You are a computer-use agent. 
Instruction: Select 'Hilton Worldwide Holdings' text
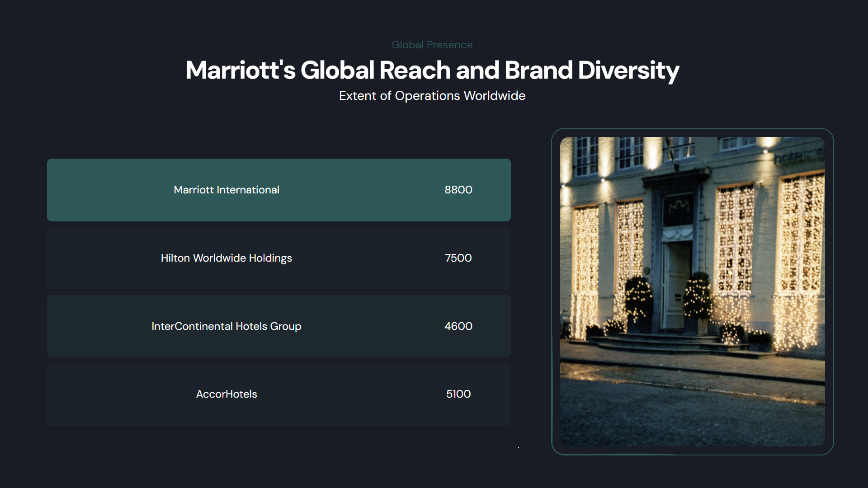[x=226, y=258]
